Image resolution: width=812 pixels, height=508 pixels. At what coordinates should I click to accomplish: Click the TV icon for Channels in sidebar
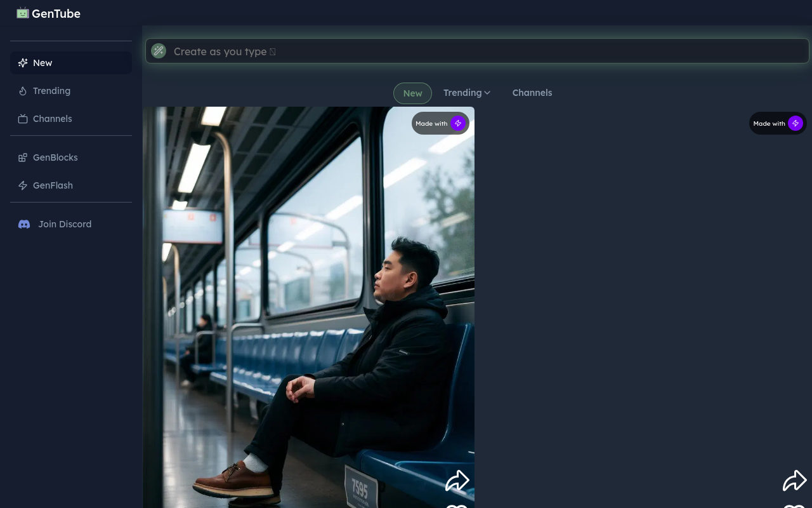(23, 119)
